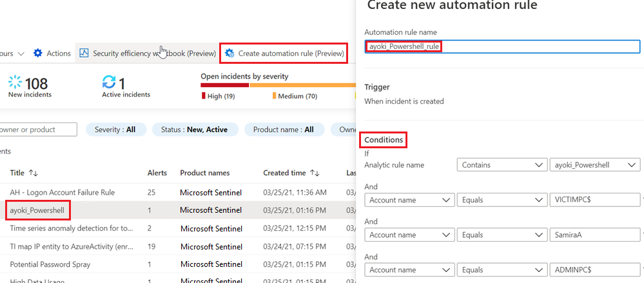Viewport: 644px width, 283px height.
Task: Click the Create automation rule gear icon
Action: [x=229, y=54]
